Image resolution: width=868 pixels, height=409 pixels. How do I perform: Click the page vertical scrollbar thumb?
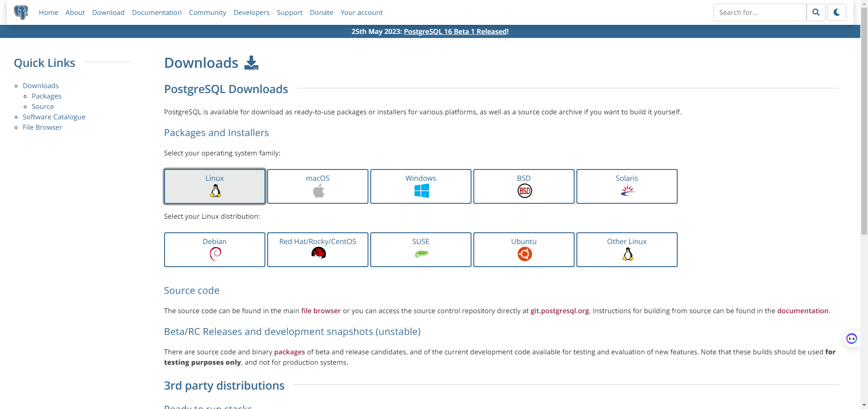864,121
